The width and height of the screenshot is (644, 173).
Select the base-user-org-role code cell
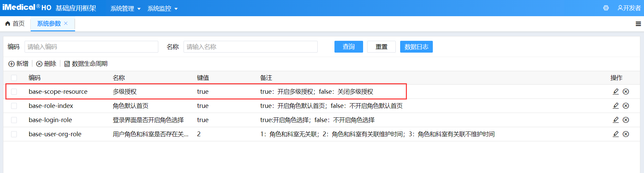pyautogui.click(x=55, y=134)
